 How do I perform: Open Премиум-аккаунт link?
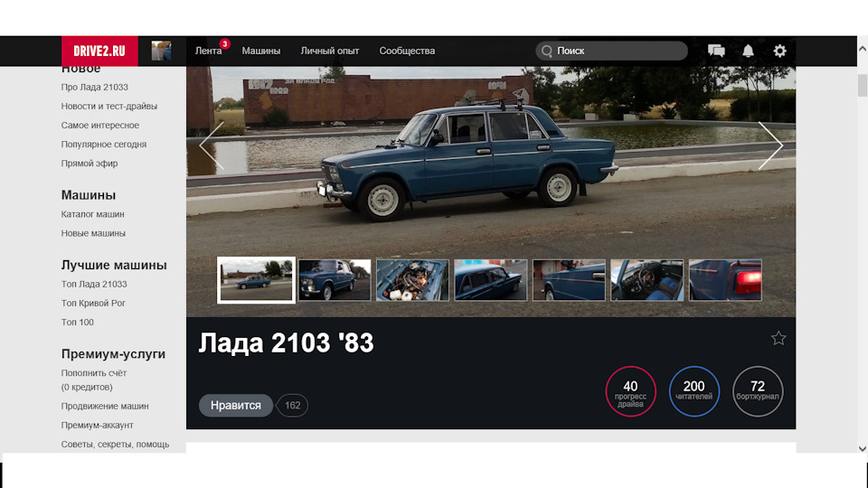click(98, 425)
